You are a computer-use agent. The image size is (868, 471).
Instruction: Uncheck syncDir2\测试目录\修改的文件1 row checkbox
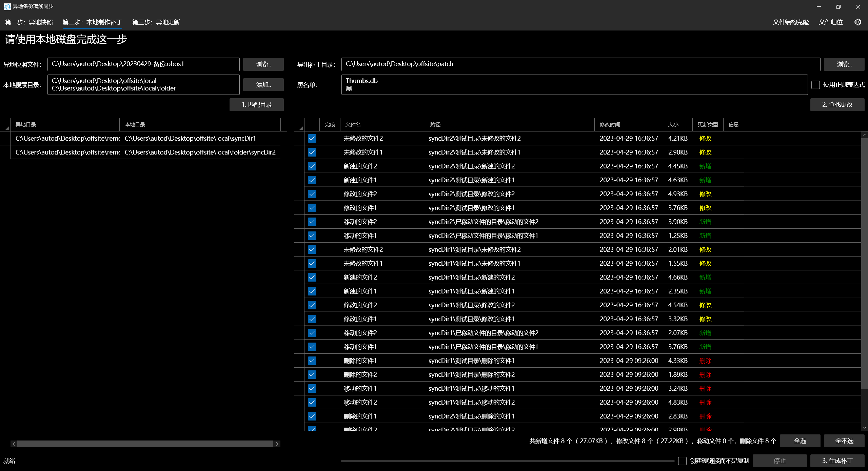pyautogui.click(x=312, y=208)
